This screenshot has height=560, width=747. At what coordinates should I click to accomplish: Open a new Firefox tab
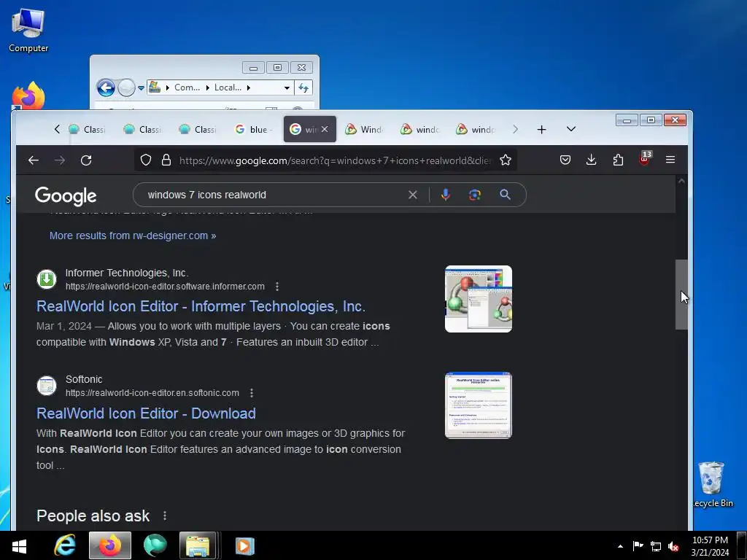coord(542,130)
